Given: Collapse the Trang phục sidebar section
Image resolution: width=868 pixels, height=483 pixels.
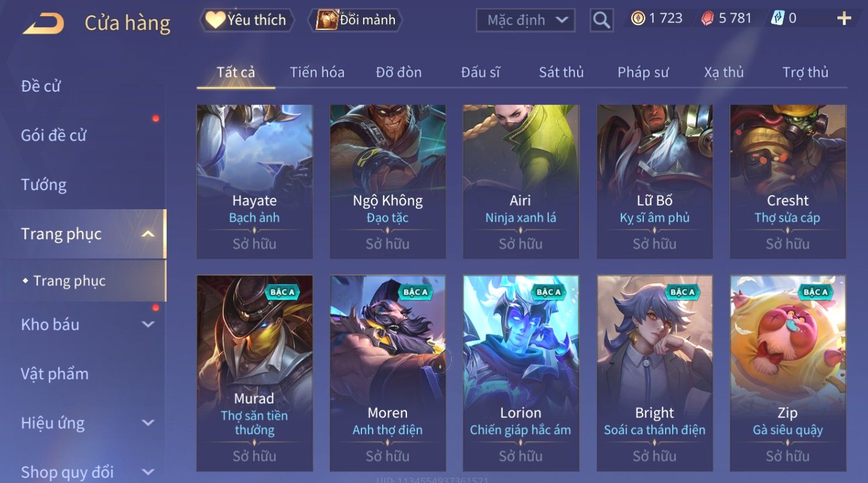Looking at the screenshot, I should coord(148,234).
